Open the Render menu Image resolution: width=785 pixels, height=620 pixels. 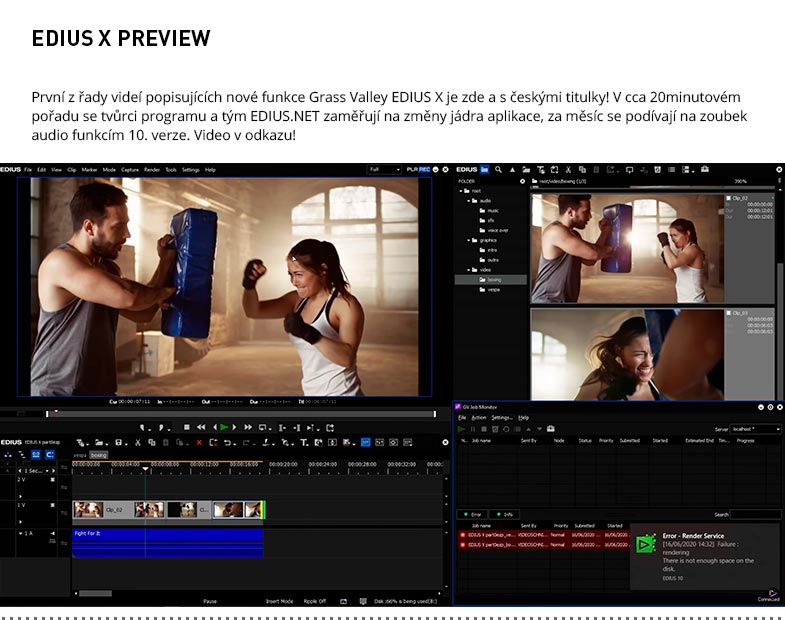point(152,170)
